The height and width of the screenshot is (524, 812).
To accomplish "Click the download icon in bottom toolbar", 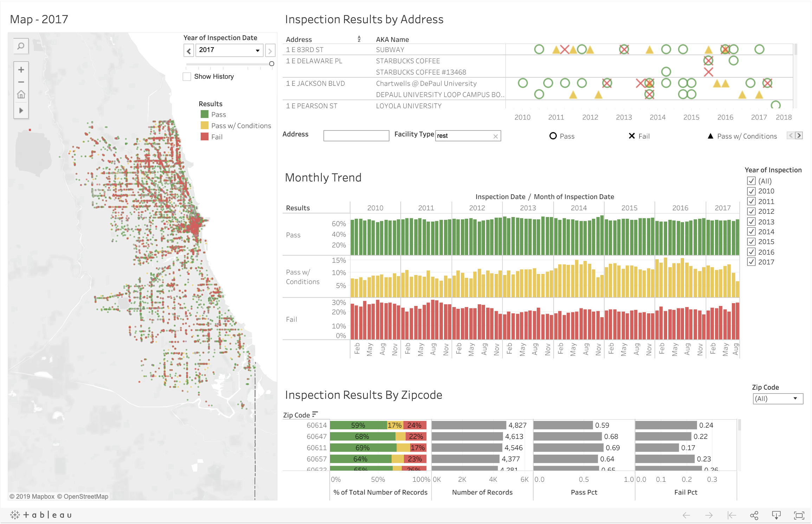I will click(776, 515).
